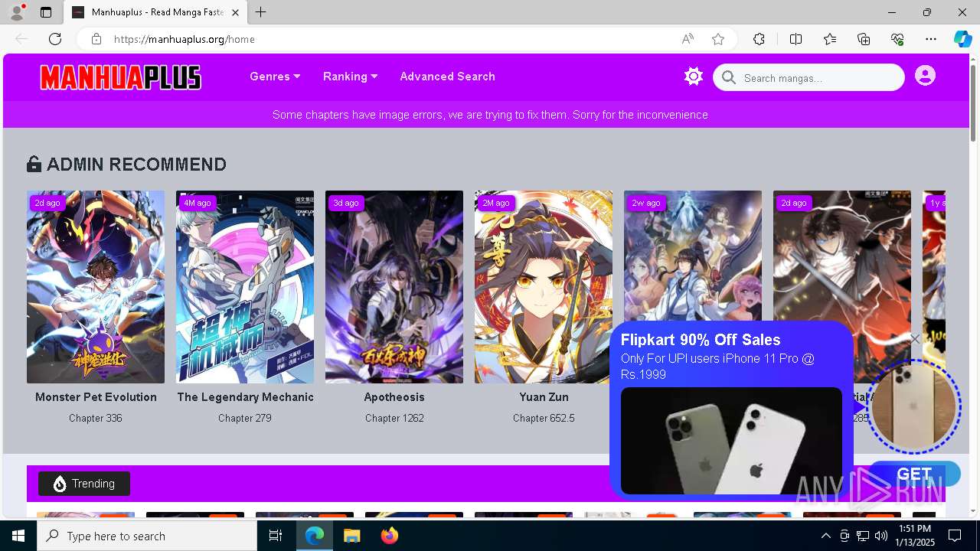View site information lock icon

(x=96, y=39)
